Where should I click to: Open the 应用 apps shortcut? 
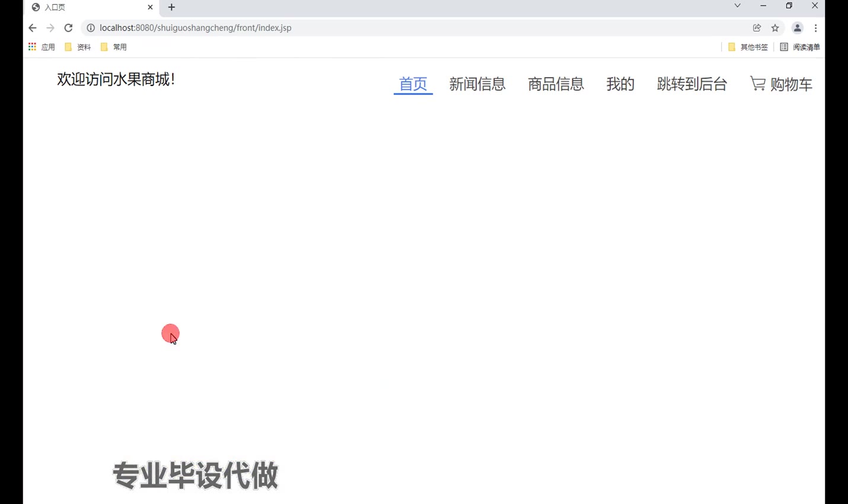(42, 47)
